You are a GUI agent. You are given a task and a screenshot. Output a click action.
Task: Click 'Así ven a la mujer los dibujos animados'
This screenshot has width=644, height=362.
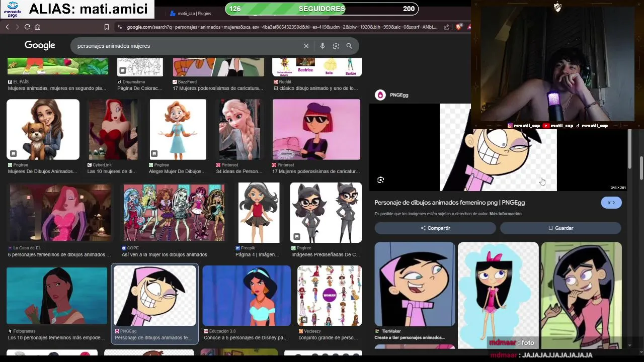(165, 255)
